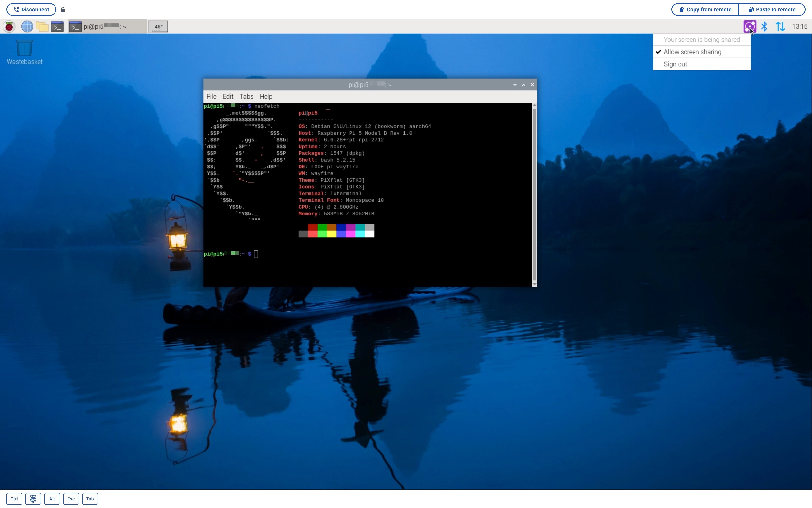
Task: Open the Bluetooth tray menu
Action: pyautogui.click(x=764, y=26)
